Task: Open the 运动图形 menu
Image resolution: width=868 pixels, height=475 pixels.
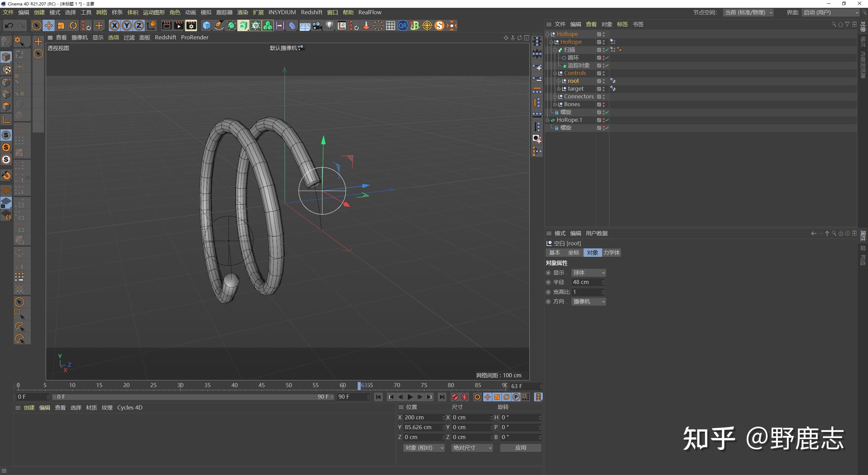Action: 154,12
